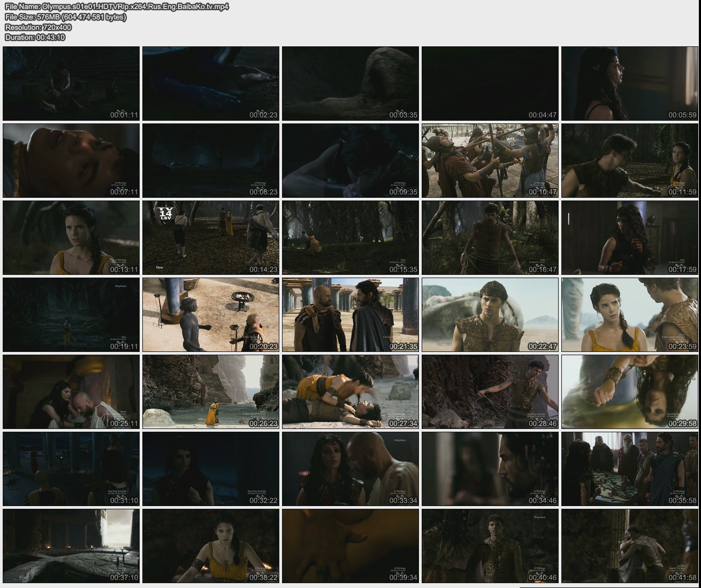The image size is (701, 588).
Task: Click the thumbnail marked 00:27:34
Action: pyautogui.click(x=350, y=392)
